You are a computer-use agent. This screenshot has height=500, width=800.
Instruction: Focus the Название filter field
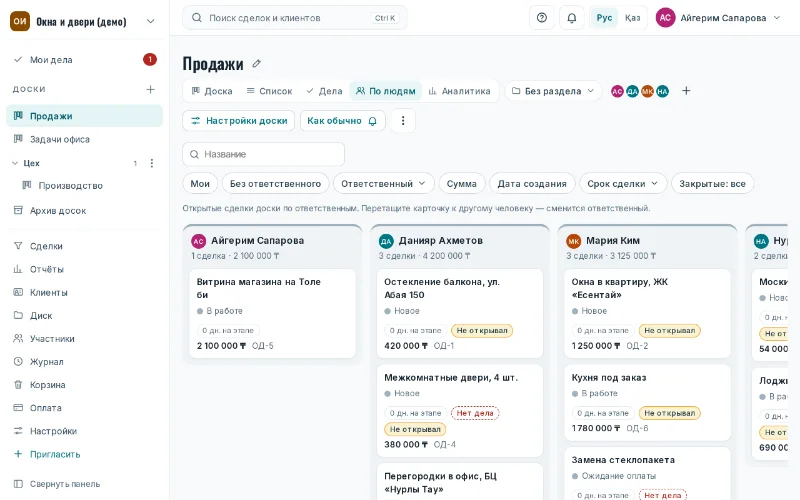(263, 154)
